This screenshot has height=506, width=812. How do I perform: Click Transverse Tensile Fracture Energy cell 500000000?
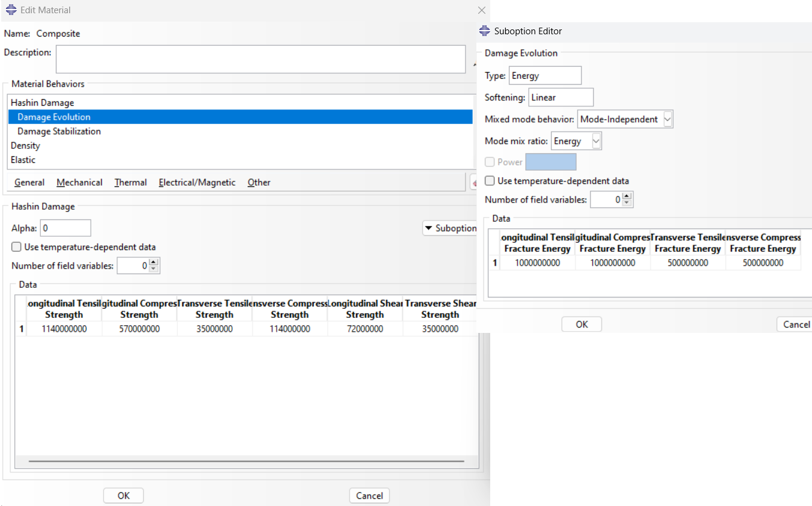[x=688, y=263]
